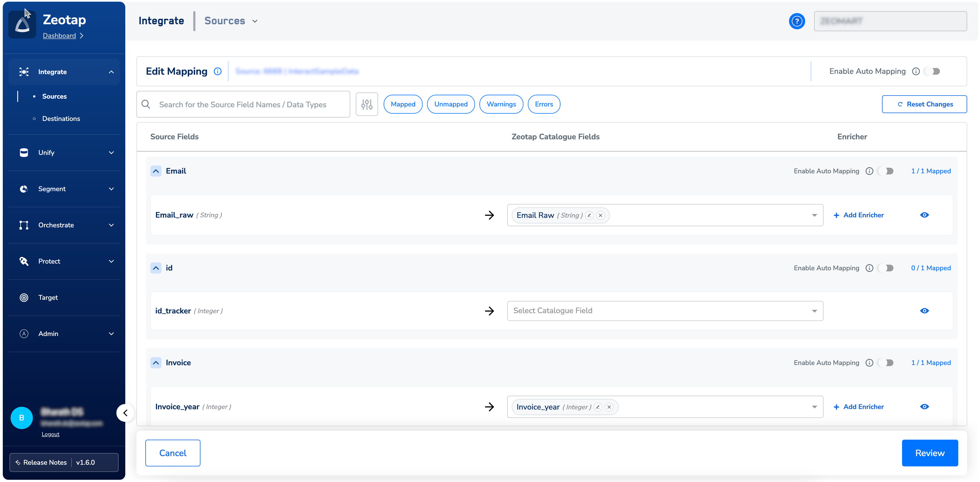This screenshot has width=980, height=482.
Task: Select the Unmapped filter tab
Action: (450, 104)
